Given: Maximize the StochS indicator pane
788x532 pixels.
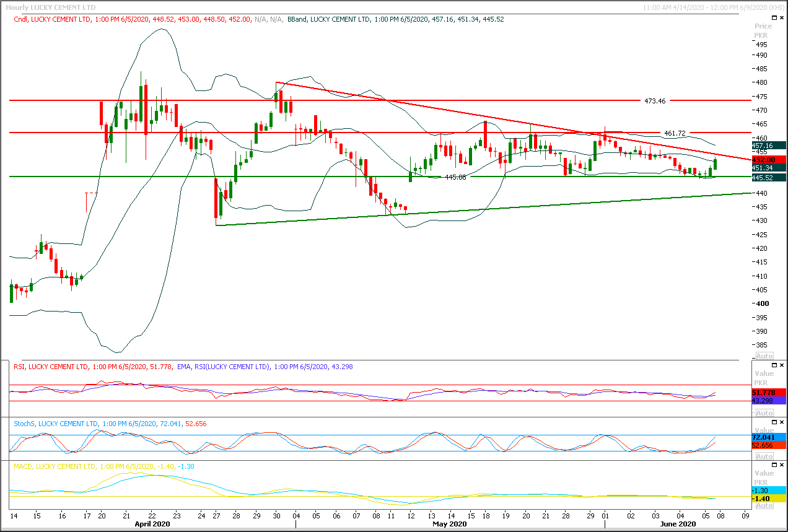Looking at the screenshot, I should [774, 422].
